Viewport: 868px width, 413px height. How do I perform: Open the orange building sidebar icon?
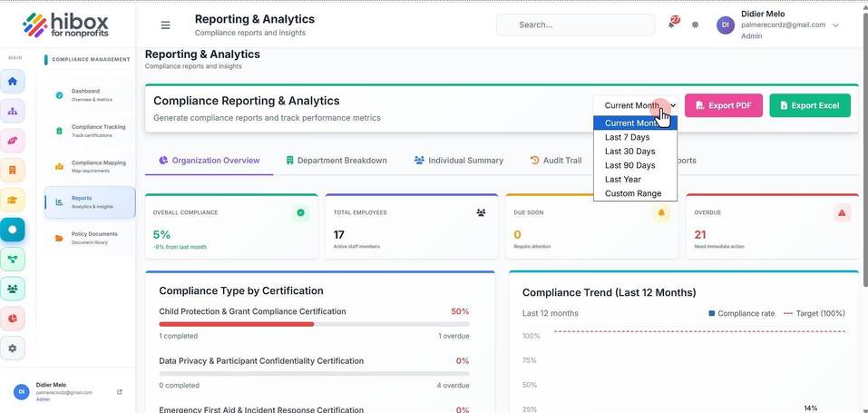[12, 170]
